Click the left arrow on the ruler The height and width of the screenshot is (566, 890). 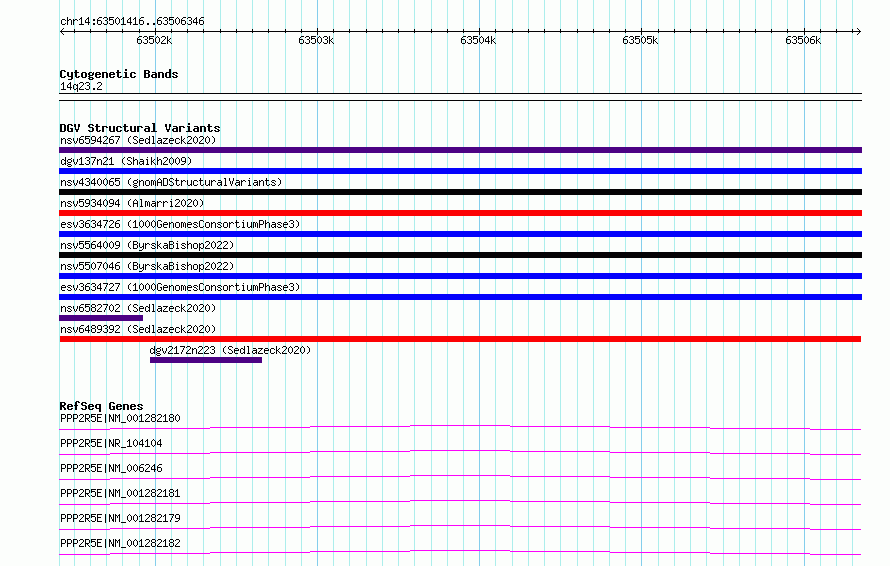(x=62, y=32)
